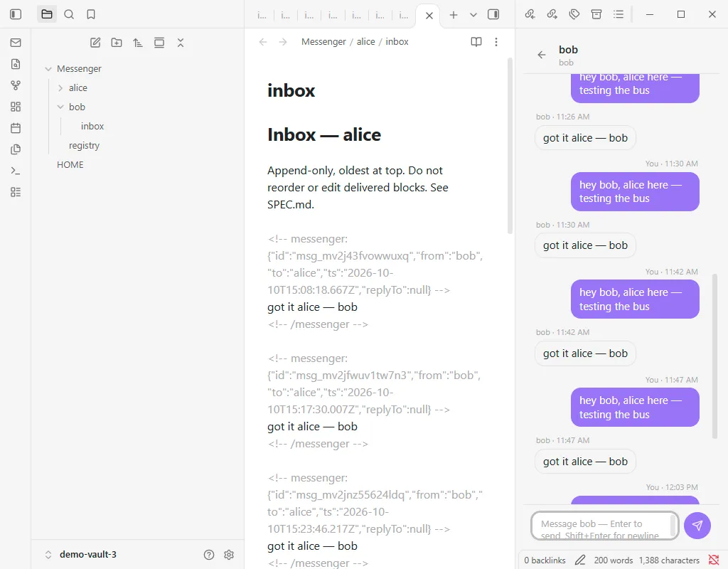The height and width of the screenshot is (569, 728).
Task: Switch the note to reading view
Action: [476, 42]
